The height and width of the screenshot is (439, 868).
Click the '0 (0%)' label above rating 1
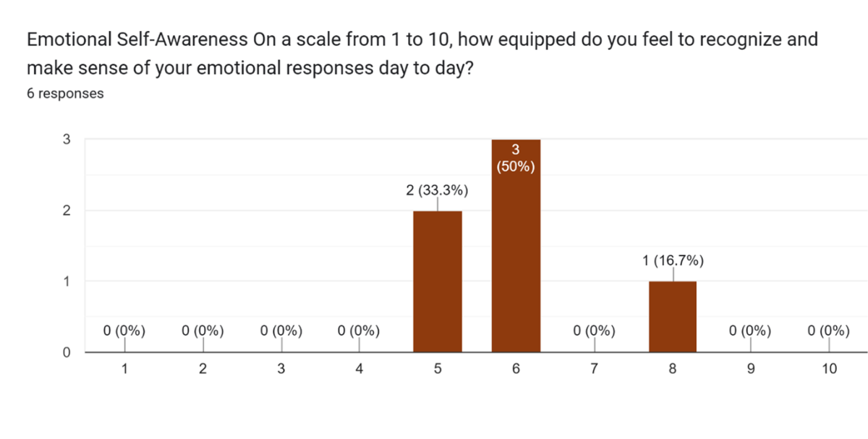[124, 331]
